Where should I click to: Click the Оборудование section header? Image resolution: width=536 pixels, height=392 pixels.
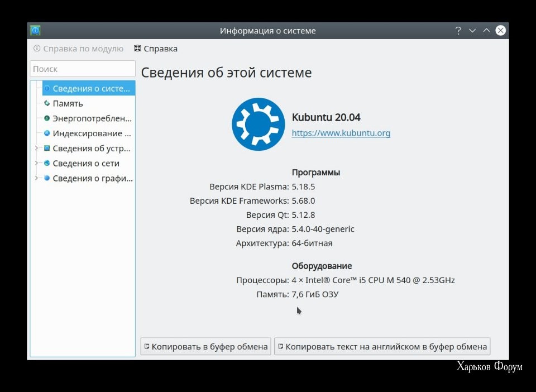pos(322,266)
